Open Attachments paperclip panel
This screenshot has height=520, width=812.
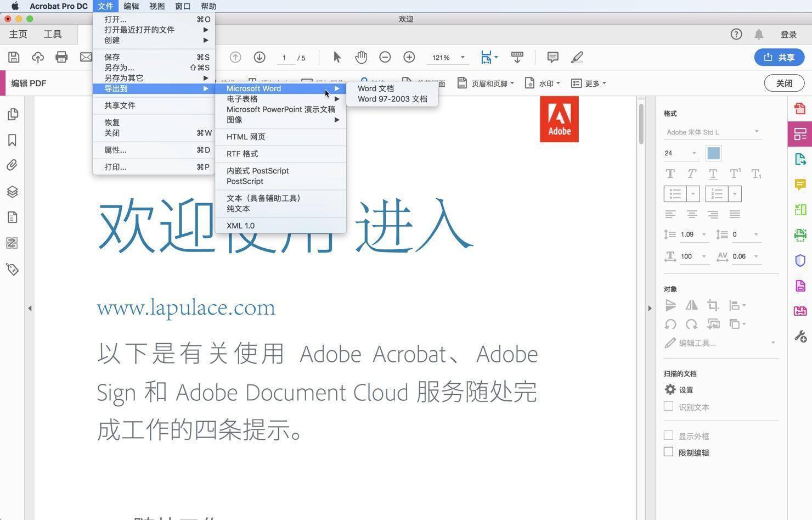coord(12,165)
